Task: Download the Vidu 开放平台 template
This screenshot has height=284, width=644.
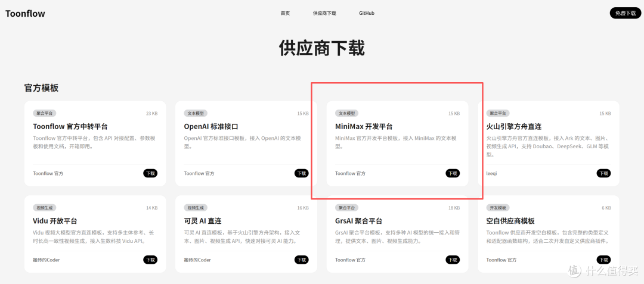Action: [150, 260]
